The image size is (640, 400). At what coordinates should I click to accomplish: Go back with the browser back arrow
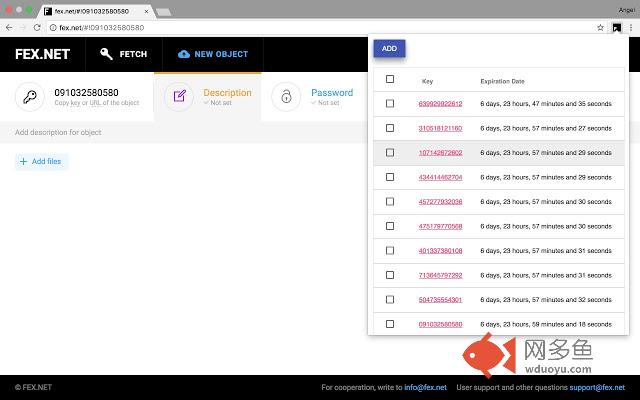9,27
